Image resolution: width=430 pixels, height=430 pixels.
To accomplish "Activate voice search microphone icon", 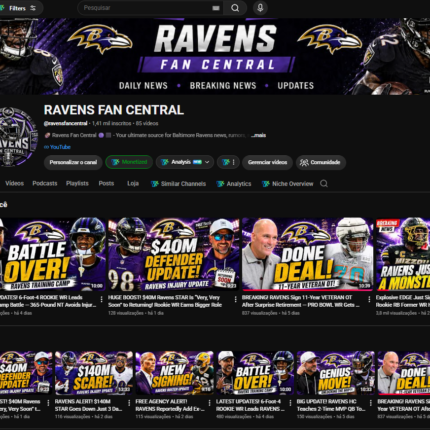I will point(260,8).
